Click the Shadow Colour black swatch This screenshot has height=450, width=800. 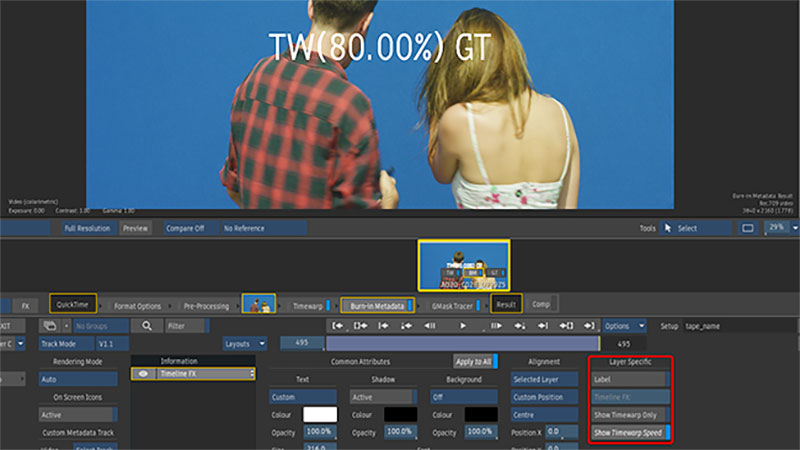click(x=401, y=415)
